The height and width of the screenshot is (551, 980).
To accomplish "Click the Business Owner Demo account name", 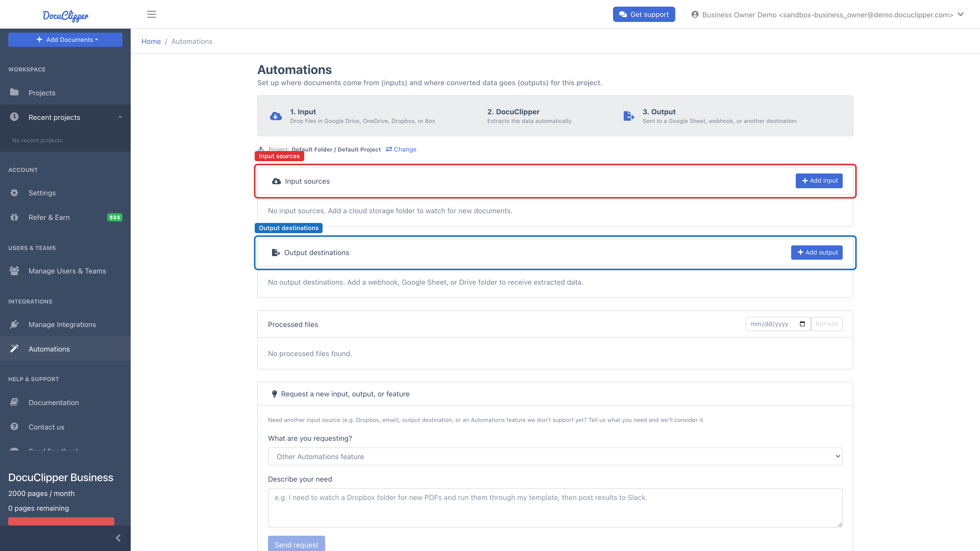I will 827,15.
